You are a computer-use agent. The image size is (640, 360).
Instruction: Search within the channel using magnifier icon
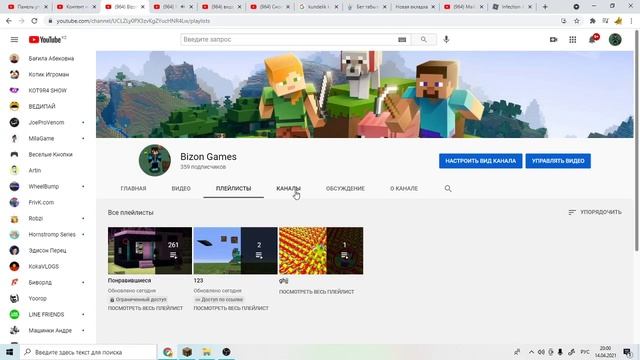[x=448, y=189]
